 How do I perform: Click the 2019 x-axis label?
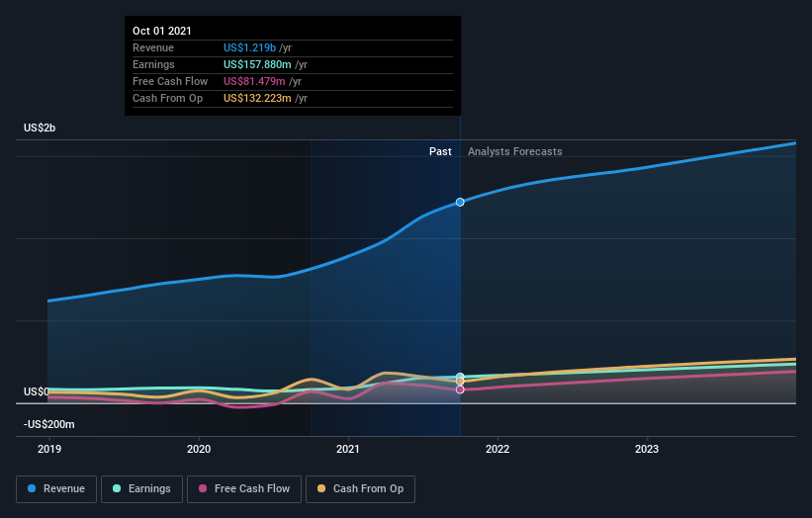pos(49,448)
